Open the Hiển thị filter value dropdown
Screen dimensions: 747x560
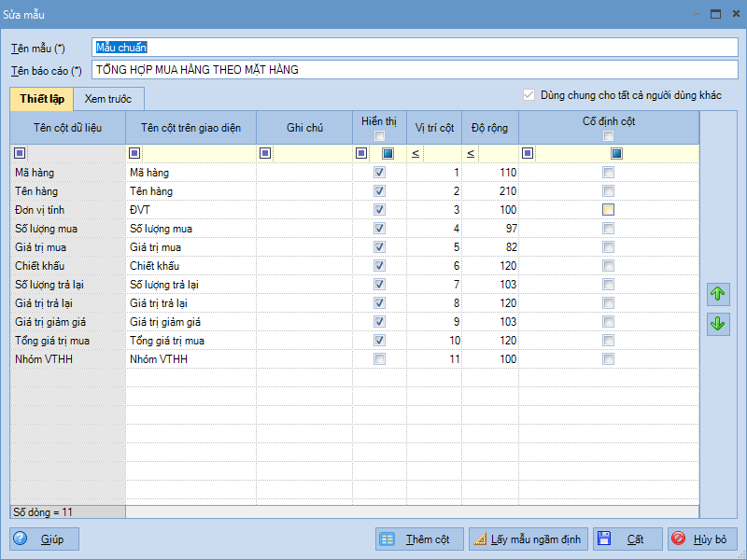coord(388,153)
